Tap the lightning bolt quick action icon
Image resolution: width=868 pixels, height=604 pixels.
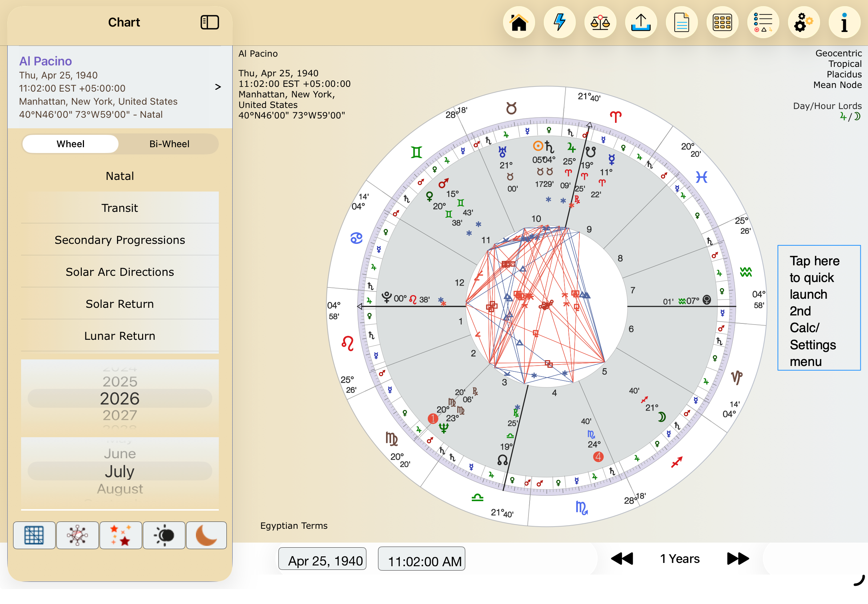click(559, 23)
